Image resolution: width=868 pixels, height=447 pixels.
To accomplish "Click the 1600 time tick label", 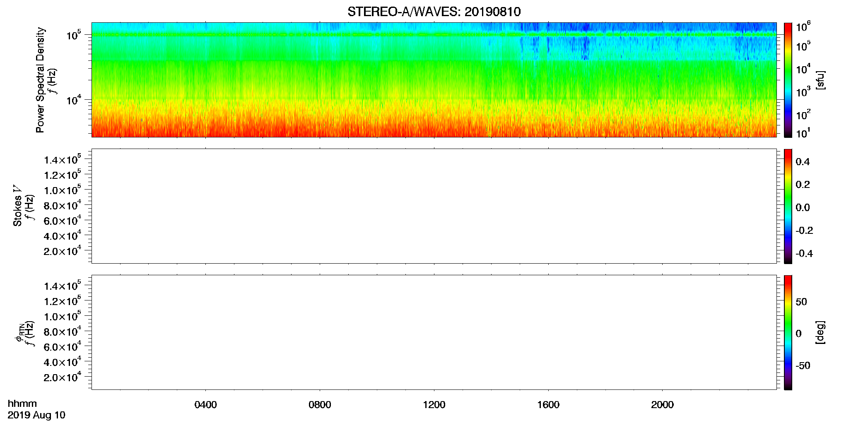I will point(548,405).
